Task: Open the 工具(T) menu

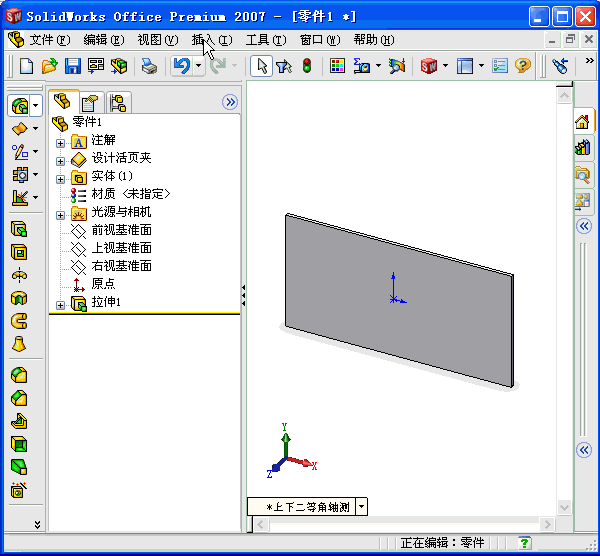Action: [266, 40]
